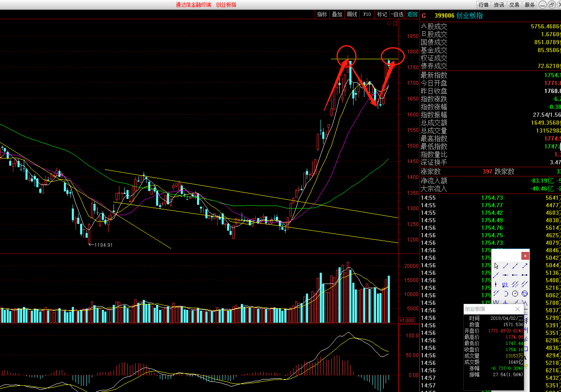Click the 今日开盘 row label
This screenshot has height=392, width=561.
434,83
